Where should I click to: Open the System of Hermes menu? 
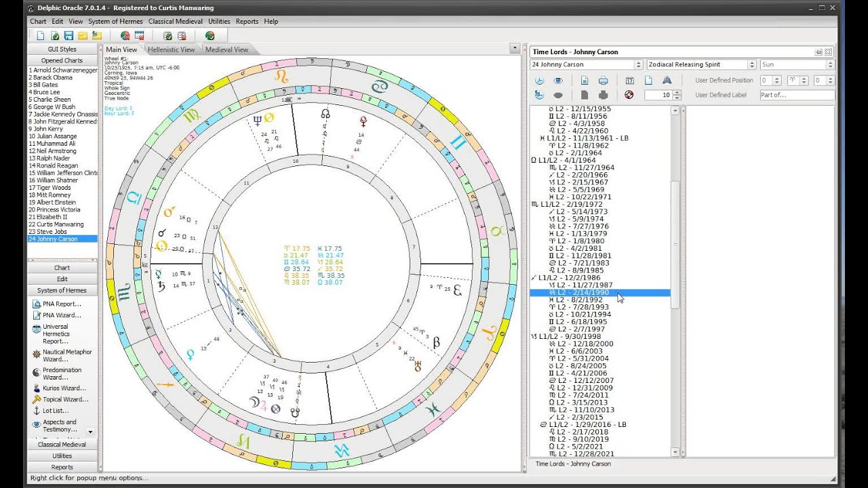(x=115, y=22)
